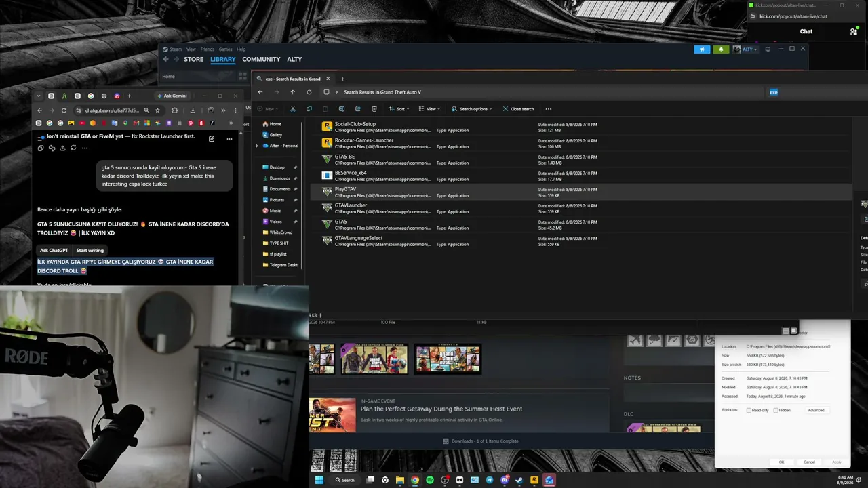Open the Discord icon in the taskbar
Viewport: 868px width, 488px height.
505,480
